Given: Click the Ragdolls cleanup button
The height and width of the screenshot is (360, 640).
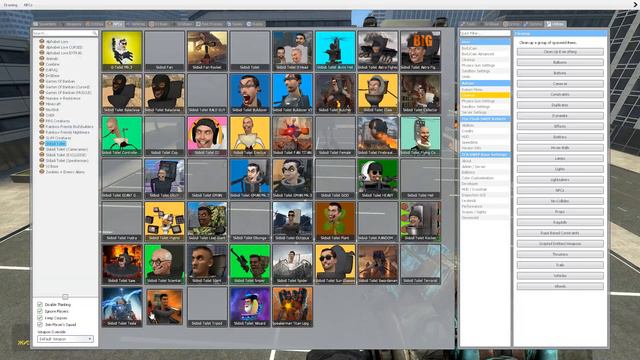Looking at the screenshot, I should (x=560, y=222).
